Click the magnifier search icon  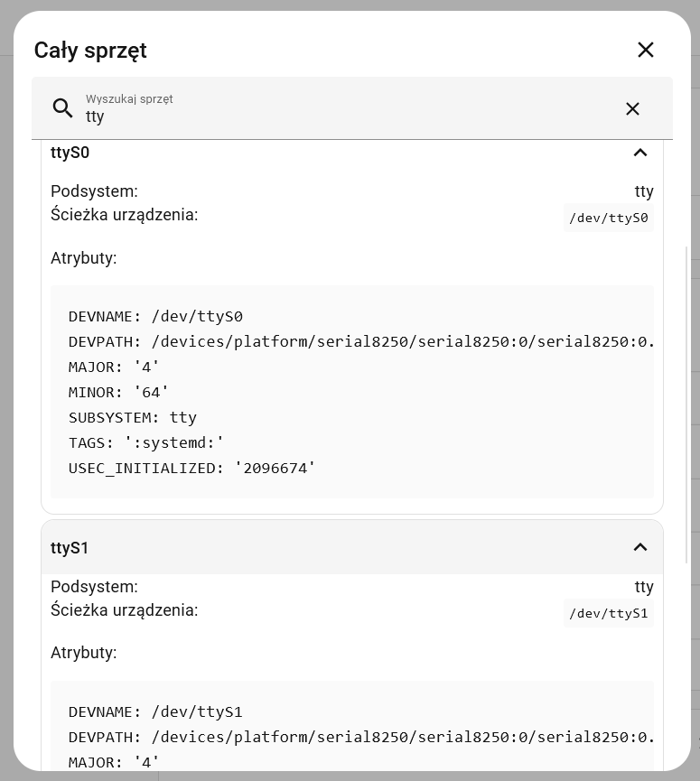pyautogui.click(x=62, y=108)
